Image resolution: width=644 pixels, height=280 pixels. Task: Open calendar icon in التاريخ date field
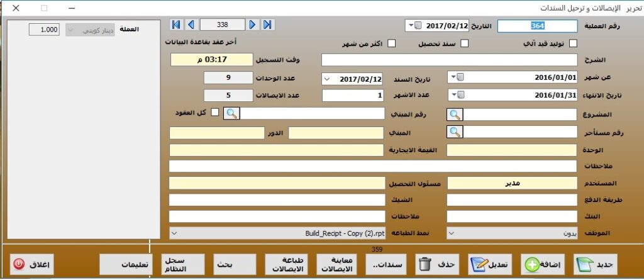click(415, 26)
